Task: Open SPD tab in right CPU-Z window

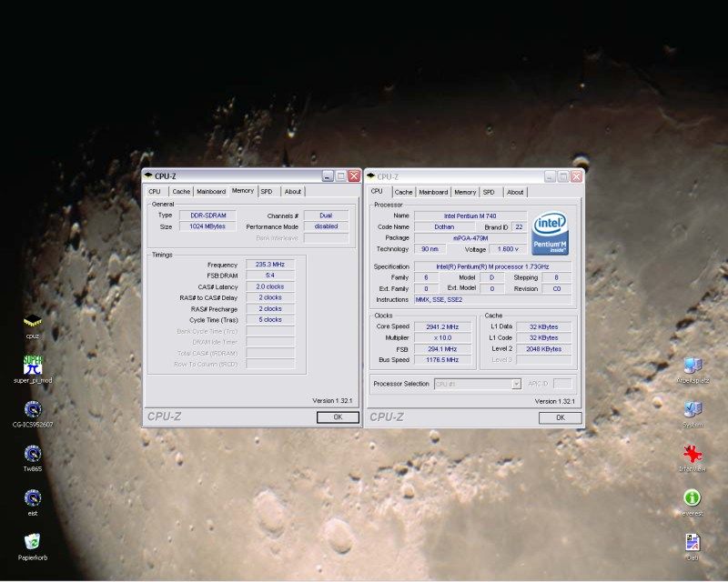Action: [489, 192]
